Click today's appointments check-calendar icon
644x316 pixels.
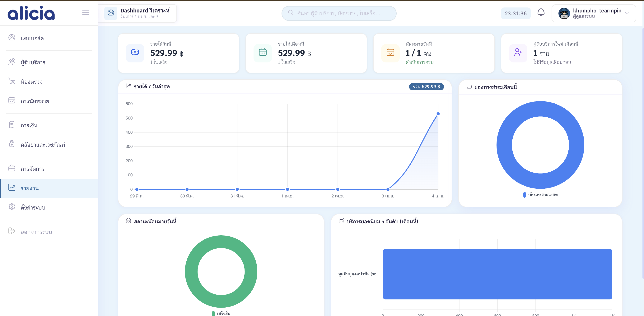point(390,52)
